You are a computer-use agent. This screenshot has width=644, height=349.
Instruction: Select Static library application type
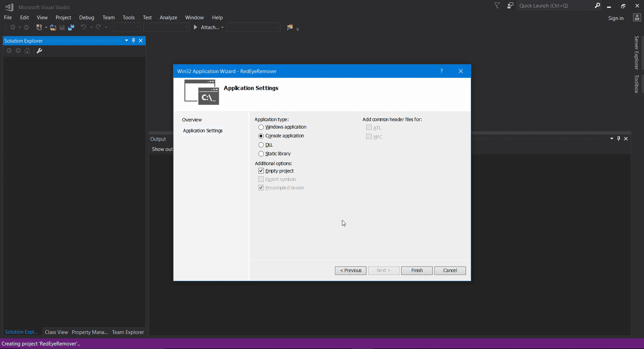coord(261,154)
